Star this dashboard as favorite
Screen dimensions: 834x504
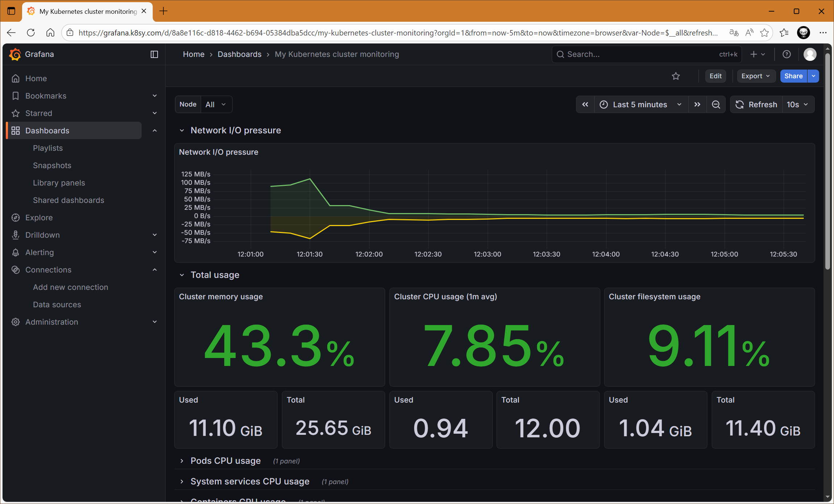(x=676, y=76)
